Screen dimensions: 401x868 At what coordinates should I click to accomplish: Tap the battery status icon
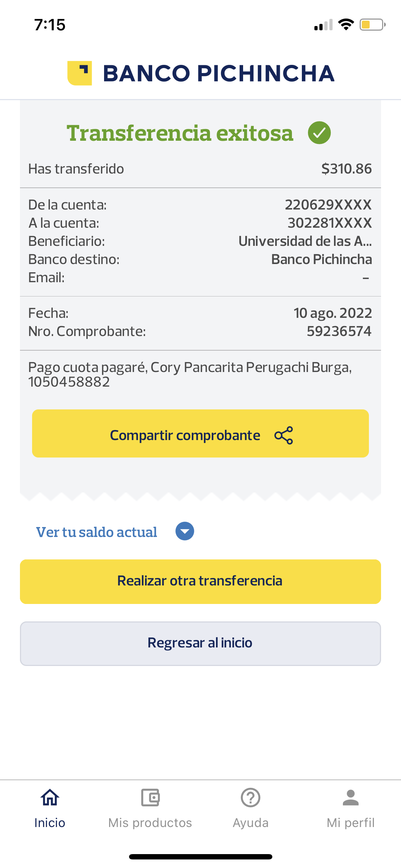pos(372,25)
